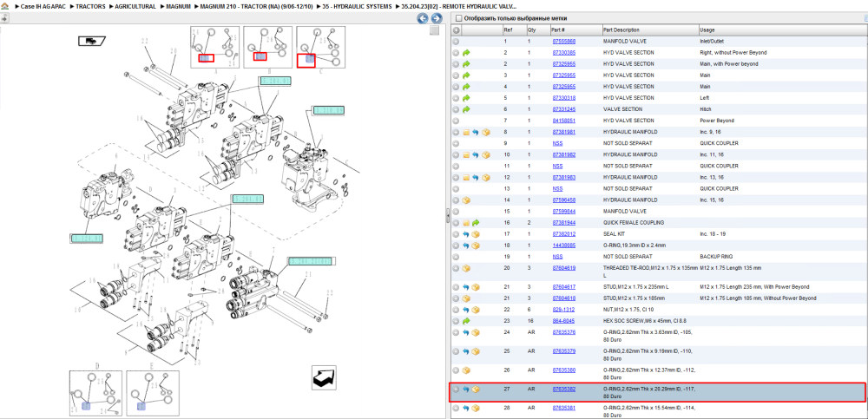Click package icon on row 87635381
Image resolution: width=868 pixels, height=419 pixels.
pos(476,408)
